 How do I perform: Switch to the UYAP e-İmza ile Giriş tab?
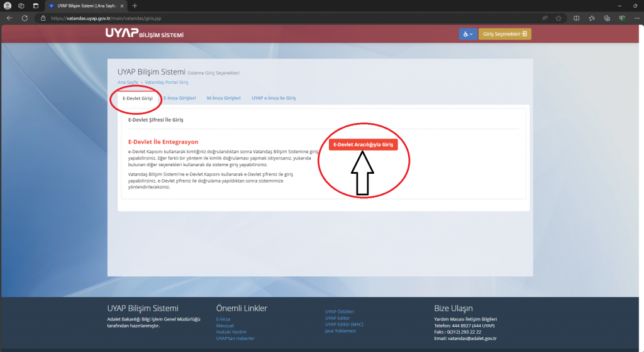pyautogui.click(x=274, y=98)
